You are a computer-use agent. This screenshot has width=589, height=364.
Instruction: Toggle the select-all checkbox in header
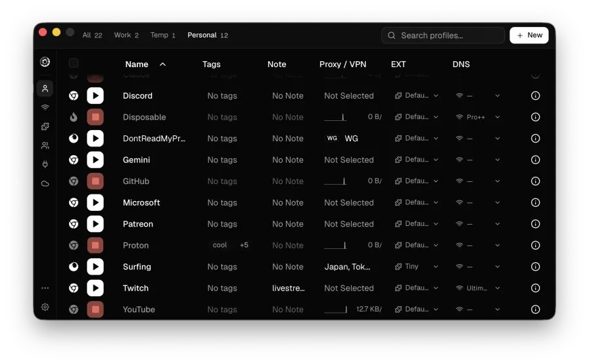tap(74, 63)
